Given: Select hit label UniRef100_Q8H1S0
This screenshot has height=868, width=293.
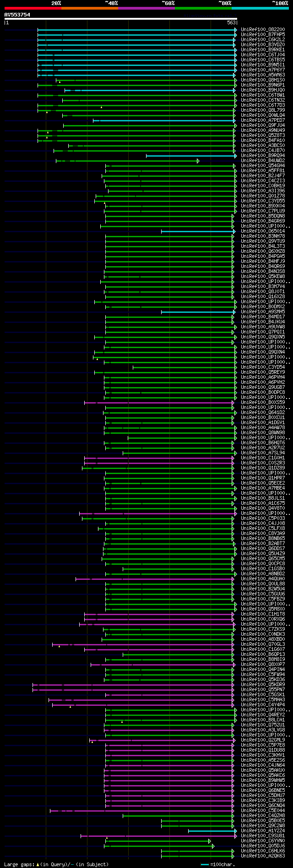Looking at the screenshot, I should point(263,80).
